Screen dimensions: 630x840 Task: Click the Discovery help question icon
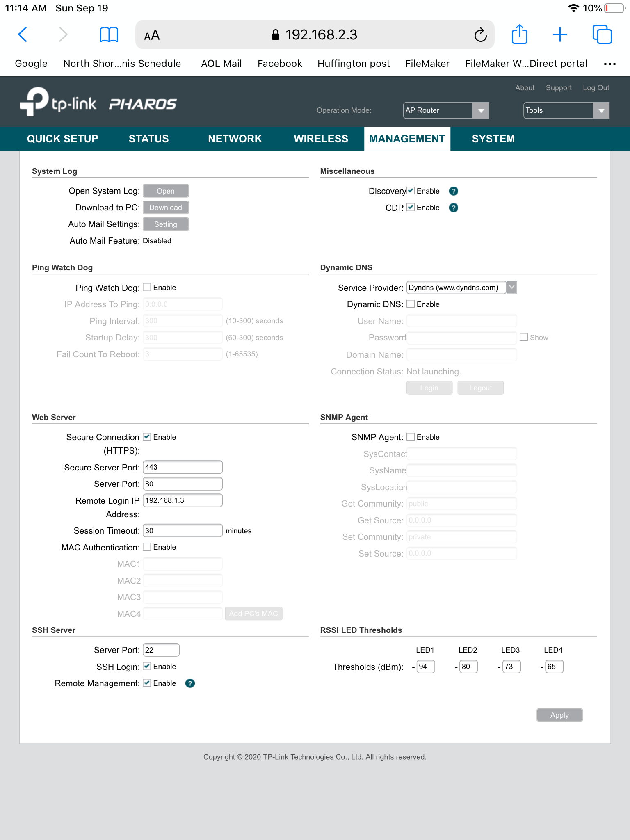coord(454,191)
